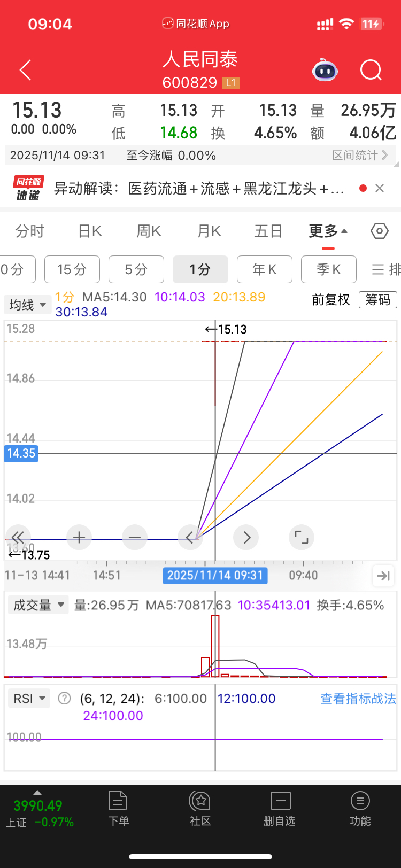Viewport: 401px width, 868px height.
Task: Switch to 分时 tab
Action: click(30, 231)
